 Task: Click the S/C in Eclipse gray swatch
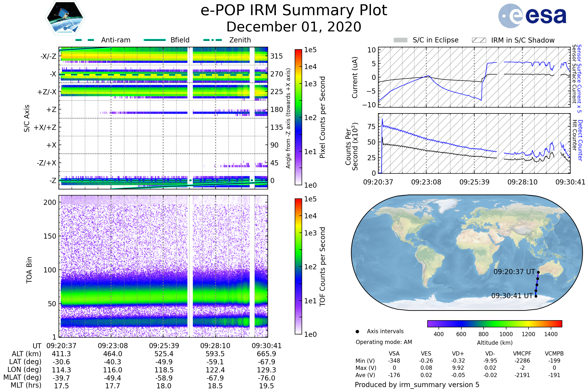400,40
